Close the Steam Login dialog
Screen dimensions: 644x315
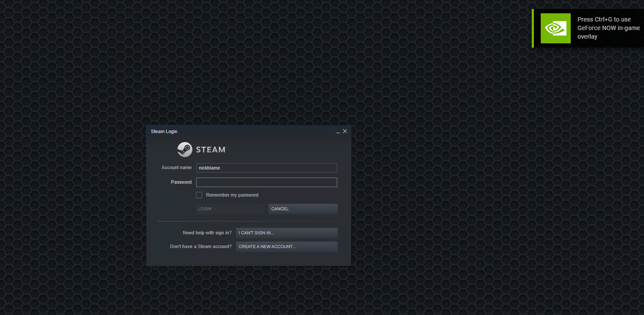pyautogui.click(x=345, y=131)
